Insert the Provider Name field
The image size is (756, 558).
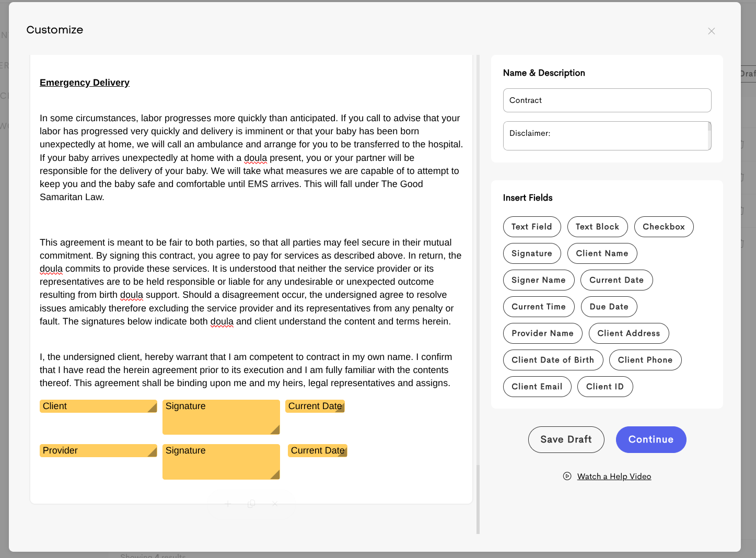542,333
